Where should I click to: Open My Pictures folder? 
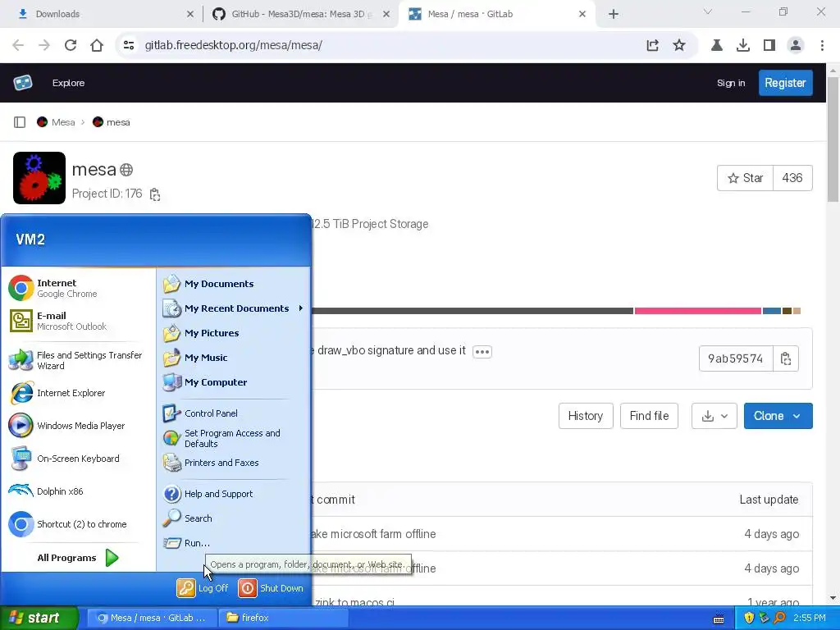234,333
